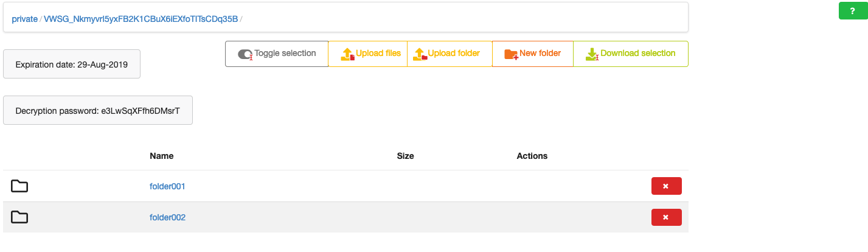This screenshot has height=252, width=868.
Task: Click the Upload folder arrow icon
Action: pyautogui.click(x=420, y=54)
